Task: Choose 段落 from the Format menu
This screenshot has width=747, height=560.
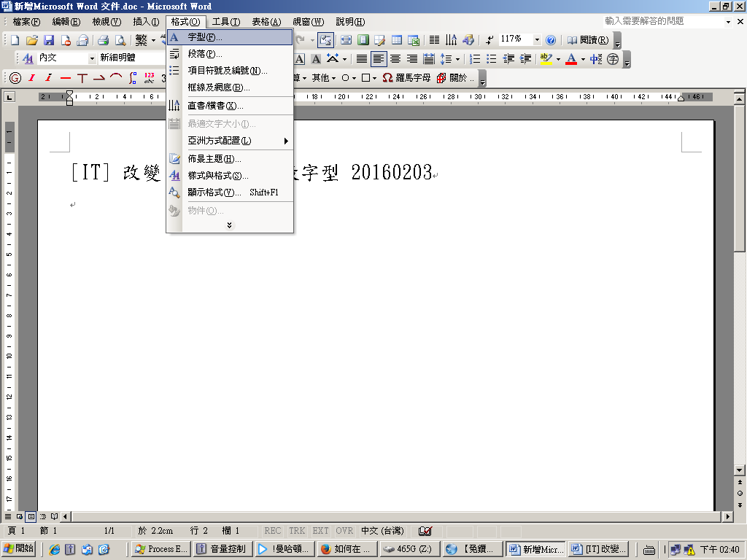Action: (230, 54)
